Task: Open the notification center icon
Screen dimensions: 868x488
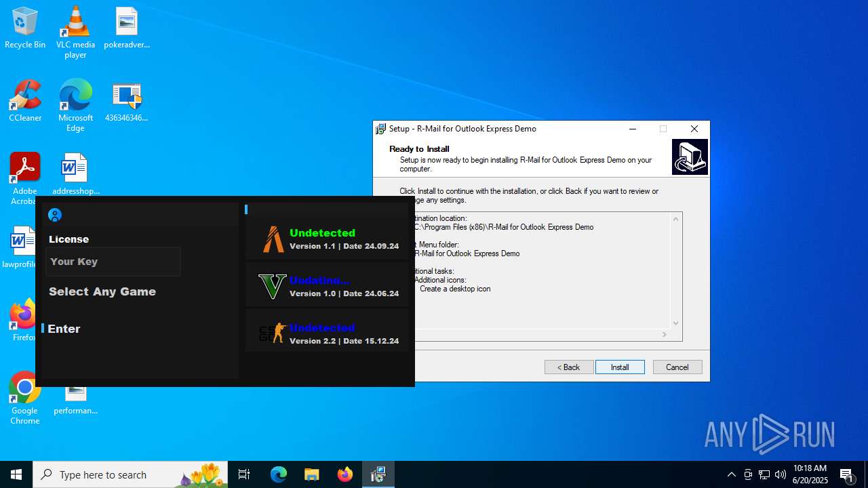Action: (x=846, y=474)
